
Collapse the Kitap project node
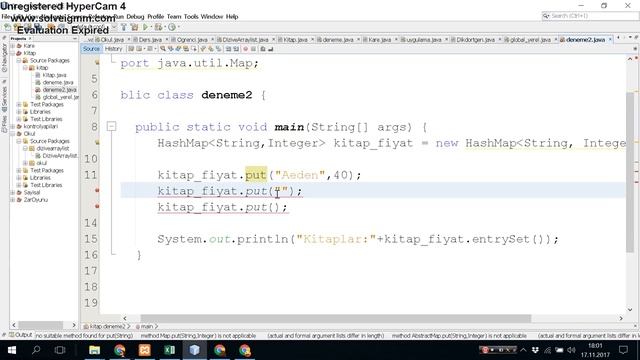click(x=13, y=53)
